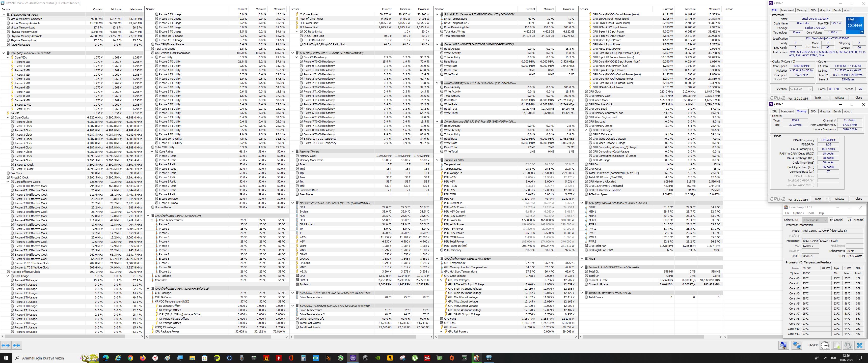This screenshot has width=868, height=363.
Task: Open Core Temp Options menu
Action: coord(798,213)
